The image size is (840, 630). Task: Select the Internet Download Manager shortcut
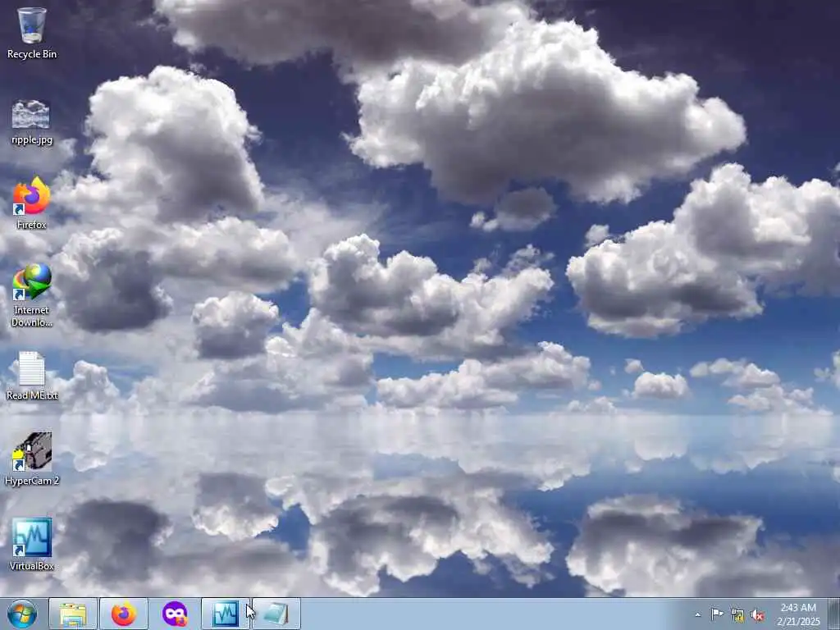[x=32, y=295]
